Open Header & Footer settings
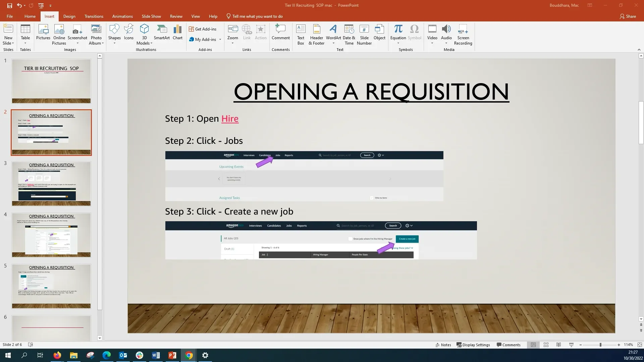Viewport: 644px width, 362px height. [x=316, y=35]
